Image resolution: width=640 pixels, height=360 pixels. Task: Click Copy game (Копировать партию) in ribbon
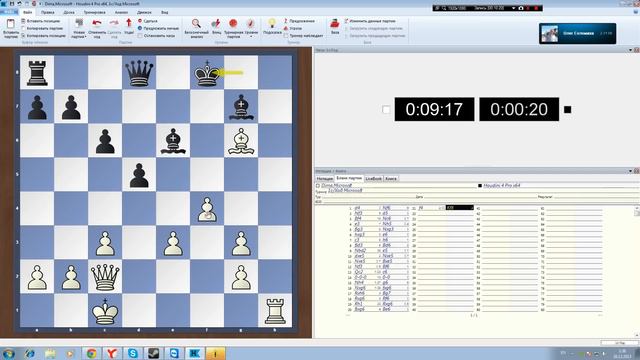tap(42, 28)
